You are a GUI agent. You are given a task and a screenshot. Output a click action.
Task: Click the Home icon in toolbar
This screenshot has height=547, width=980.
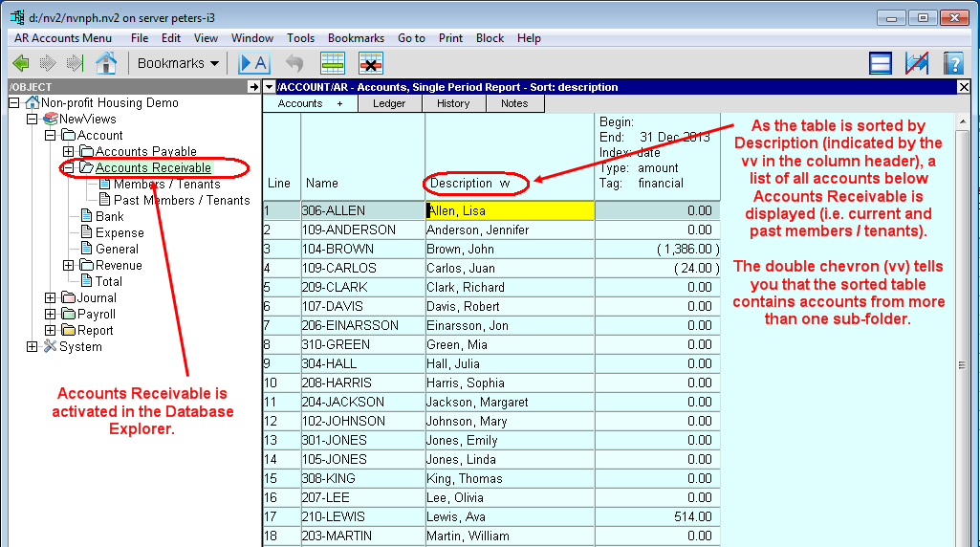point(105,63)
